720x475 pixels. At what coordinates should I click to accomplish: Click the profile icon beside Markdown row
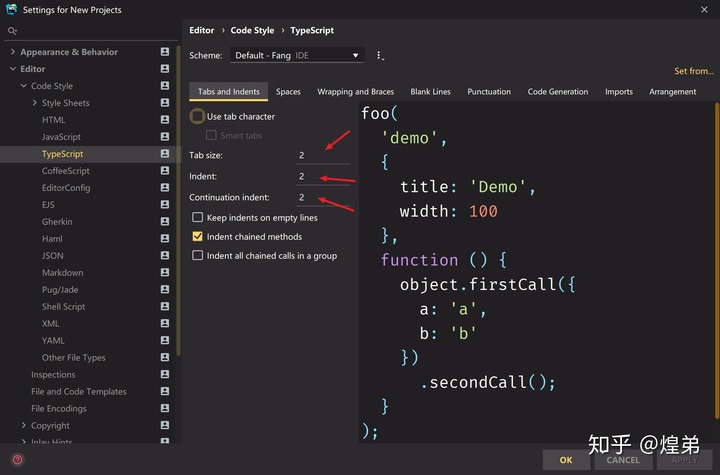click(x=165, y=272)
